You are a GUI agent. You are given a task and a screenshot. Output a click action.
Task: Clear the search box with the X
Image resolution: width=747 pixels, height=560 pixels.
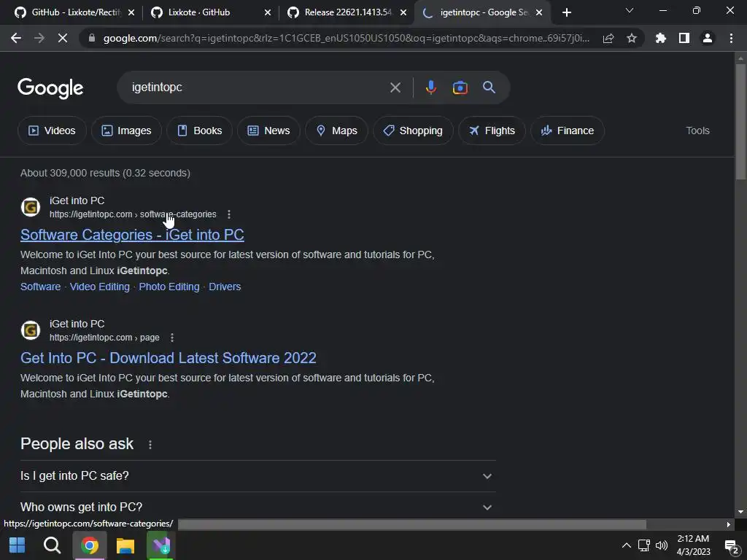[x=395, y=87]
